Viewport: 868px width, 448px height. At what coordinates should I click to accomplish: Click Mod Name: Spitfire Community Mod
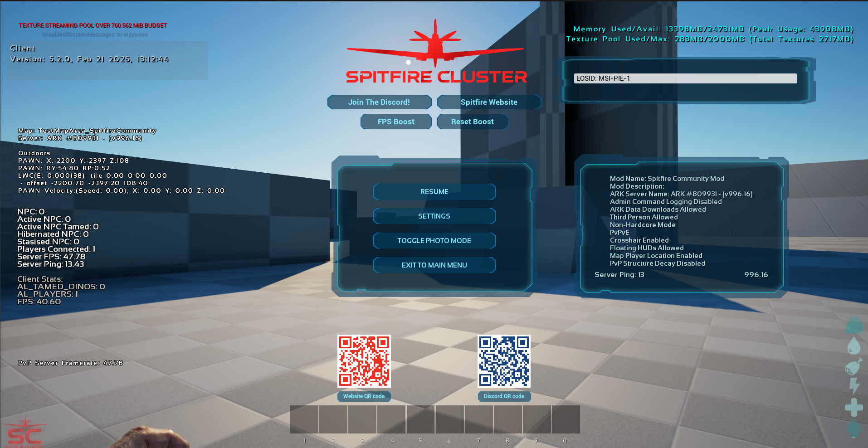tap(667, 179)
